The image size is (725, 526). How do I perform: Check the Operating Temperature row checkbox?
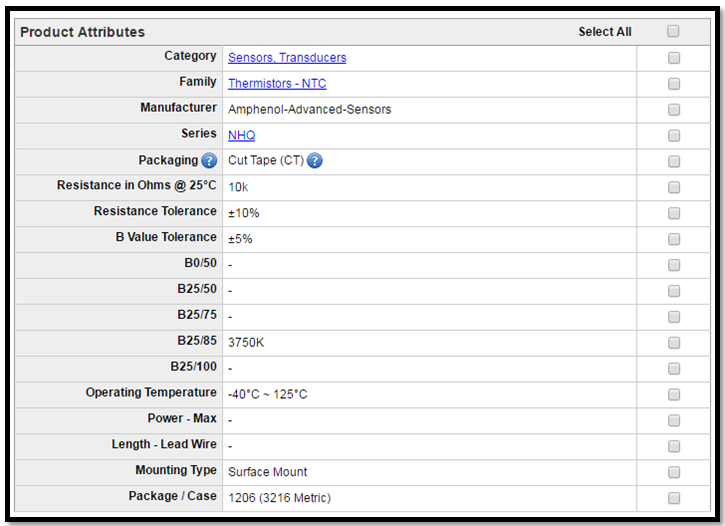pyautogui.click(x=674, y=394)
